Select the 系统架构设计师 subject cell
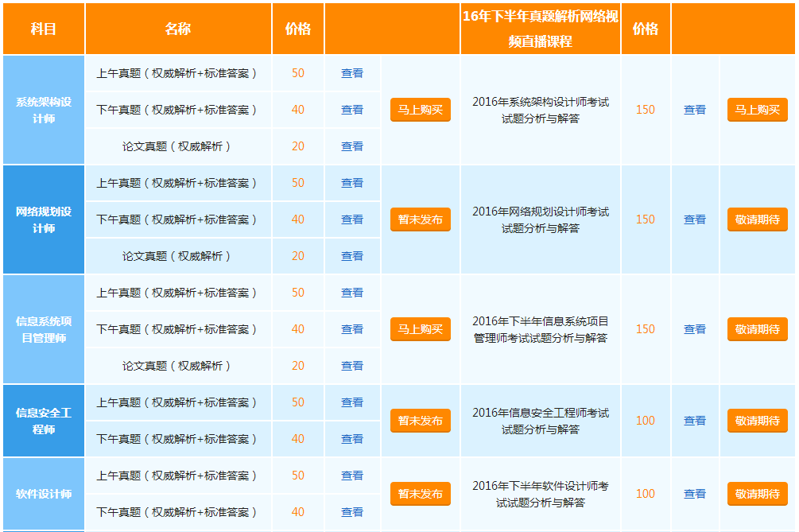This screenshot has width=799, height=532. 44,110
